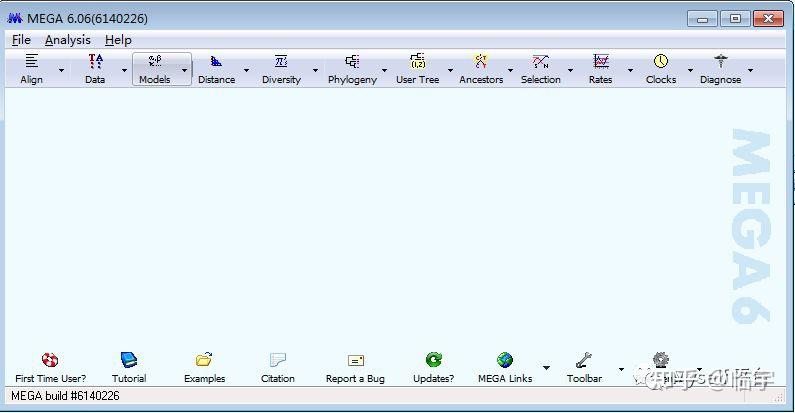Open the File menu
Screen dimensions: 795x413
coord(21,40)
